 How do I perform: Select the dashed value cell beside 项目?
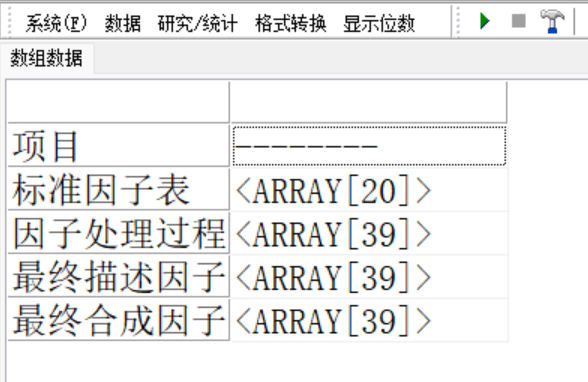369,146
